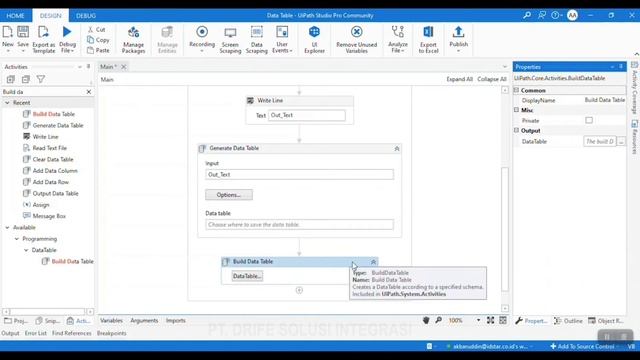The width and height of the screenshot is (640, 360).
Task: Collapse all activities in the tree icon
Action: (26, 79)
